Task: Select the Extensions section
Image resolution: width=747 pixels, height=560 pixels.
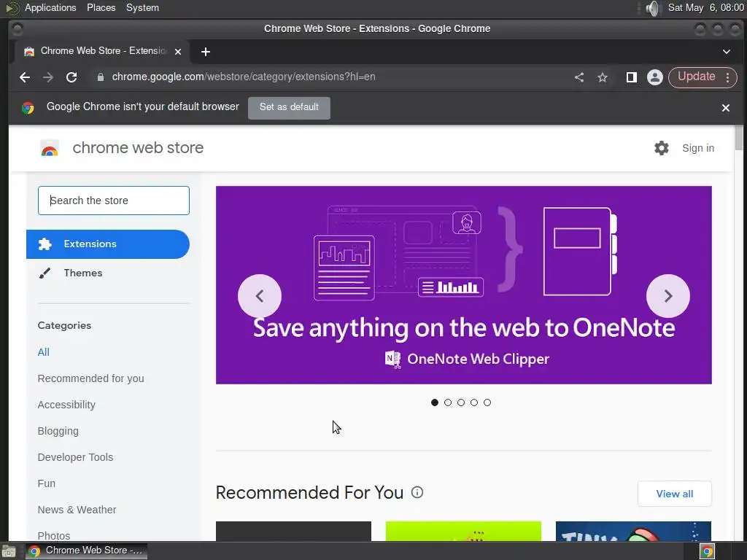Action: tap(108, 244)
